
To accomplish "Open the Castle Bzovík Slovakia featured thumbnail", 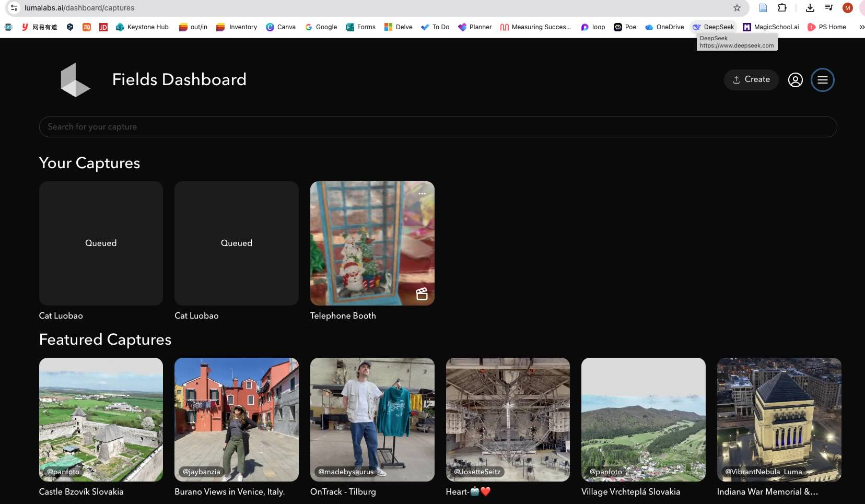I will click(x=101, y=419).
